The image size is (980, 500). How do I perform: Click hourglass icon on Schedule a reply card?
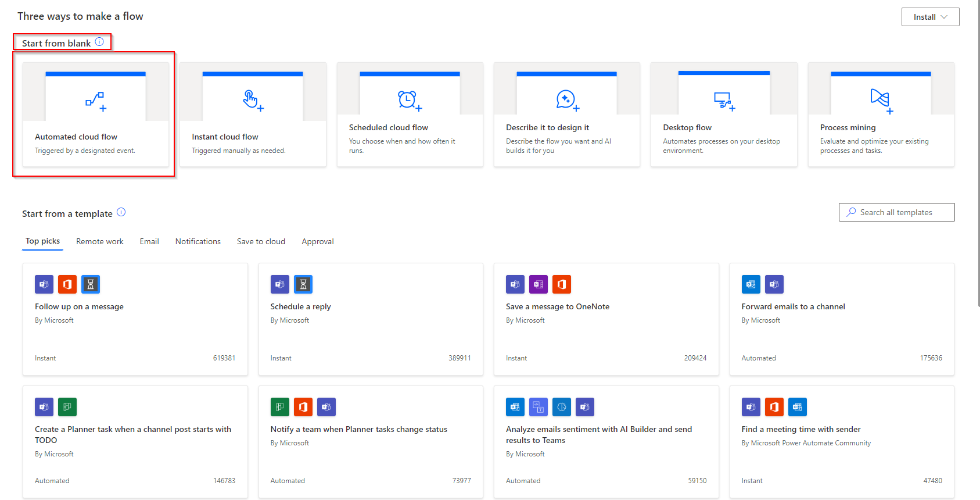[x=303, y=284]
